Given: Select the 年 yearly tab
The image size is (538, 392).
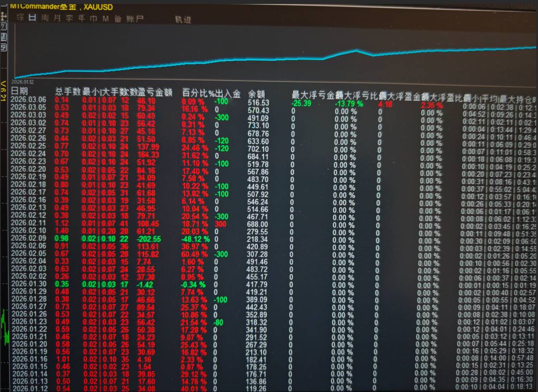Looking at the screenshot, I should coord(81,18).
